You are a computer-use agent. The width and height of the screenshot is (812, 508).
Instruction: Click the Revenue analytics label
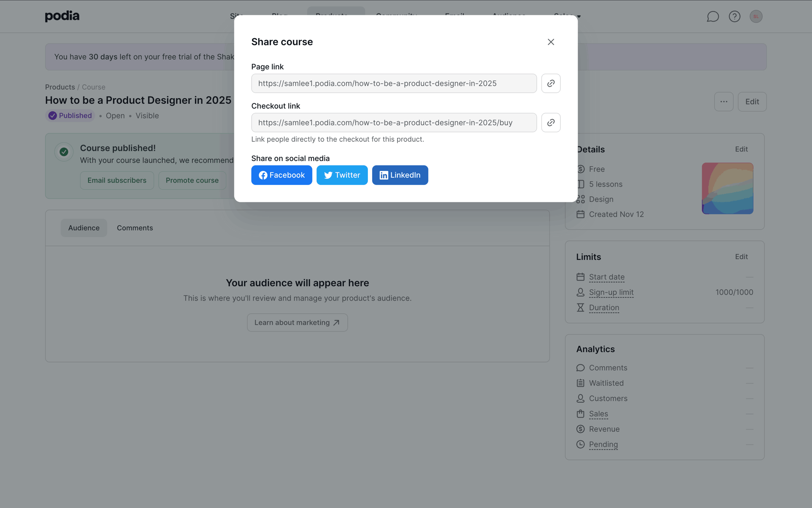pyautogui.click(x=604, y=429)
